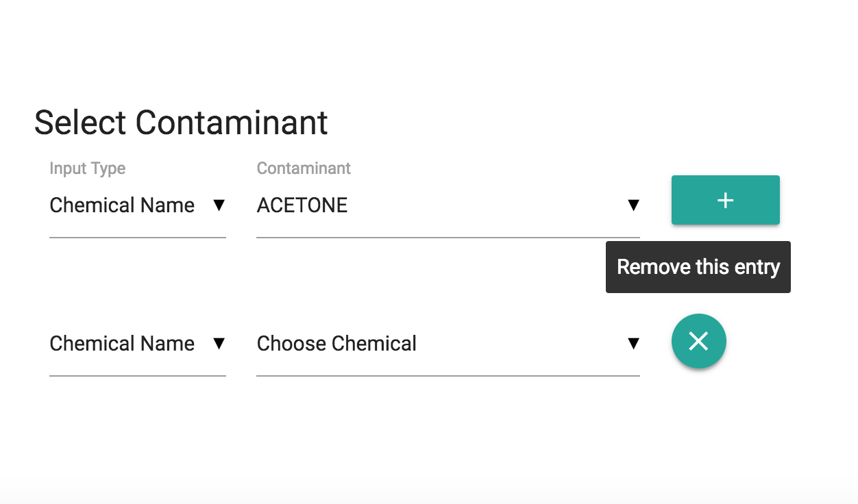Screen dimensions: 858x504
Task: Click the underline beneath Choose Chemical field
Action: pos(448,376)
